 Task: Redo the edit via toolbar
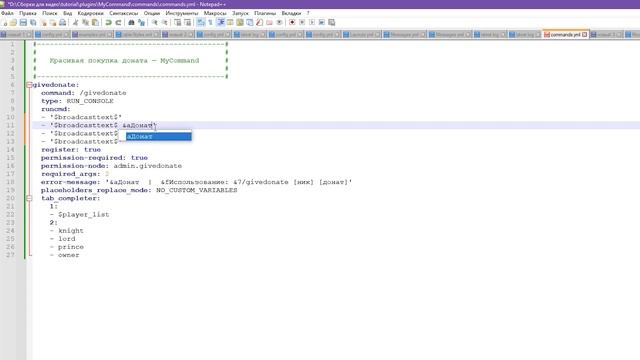[x=118, y=22]
